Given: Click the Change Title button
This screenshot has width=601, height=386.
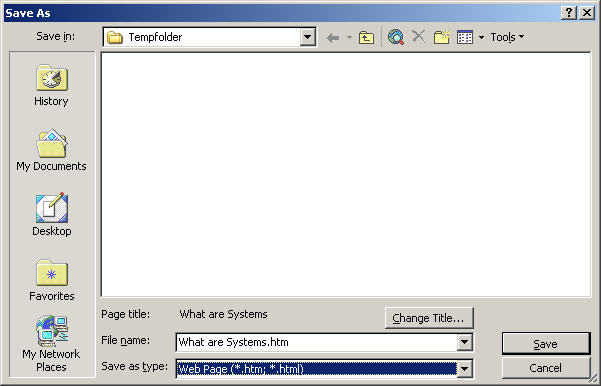Looking at the screenshot, I should click(429, 318).
